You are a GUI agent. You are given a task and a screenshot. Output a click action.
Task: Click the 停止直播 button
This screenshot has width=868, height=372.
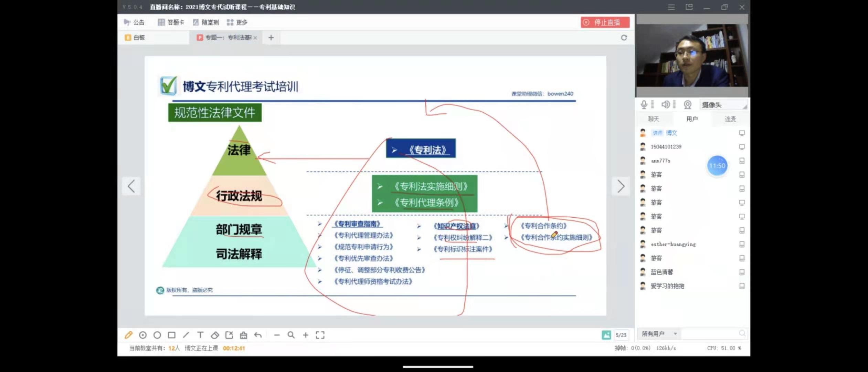tap(605, 22)
